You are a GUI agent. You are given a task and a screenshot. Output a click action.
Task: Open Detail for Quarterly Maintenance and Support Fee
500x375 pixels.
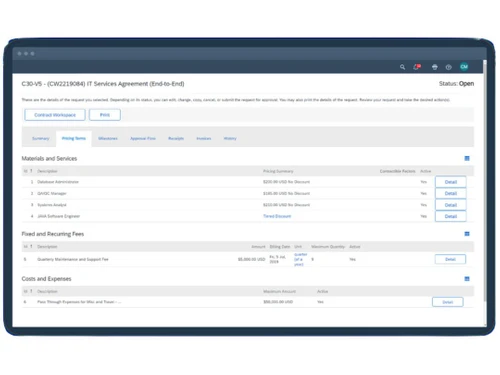coord(450,259)
